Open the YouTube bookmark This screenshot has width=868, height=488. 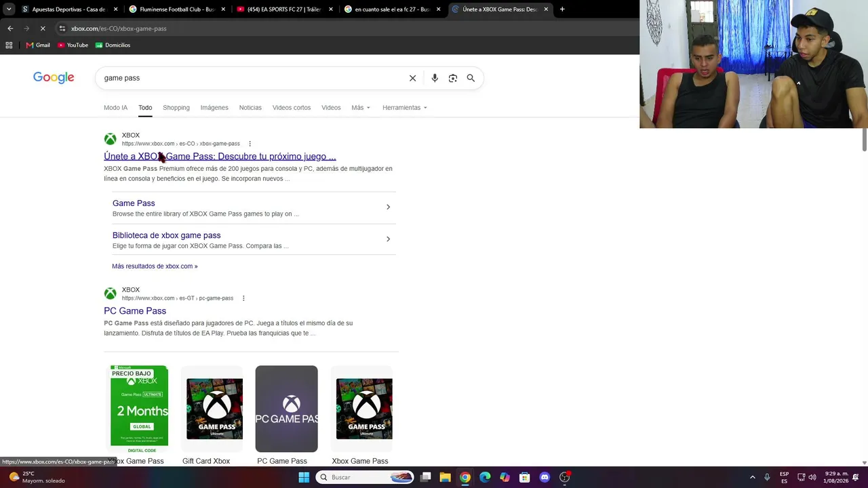pos(73,45)
